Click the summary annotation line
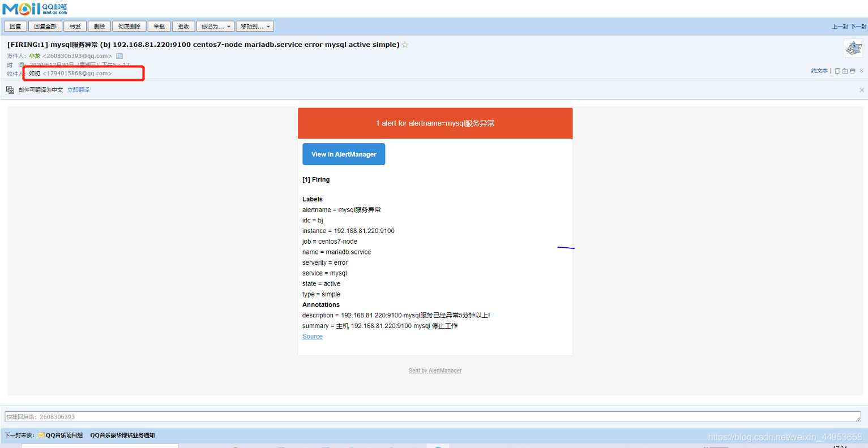Viewport: 868px width, 448px height. 380,326
